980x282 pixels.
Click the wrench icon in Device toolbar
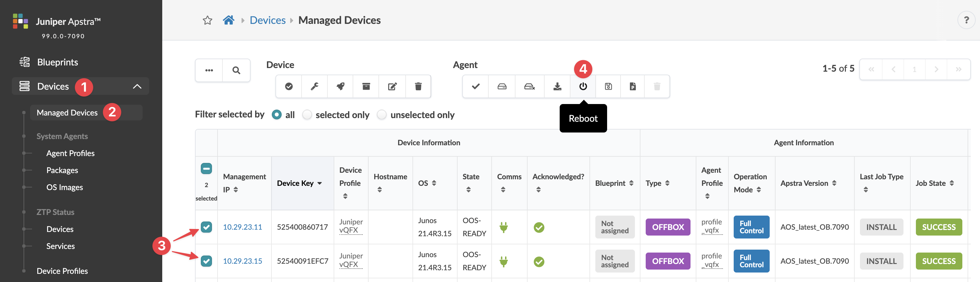315,86
